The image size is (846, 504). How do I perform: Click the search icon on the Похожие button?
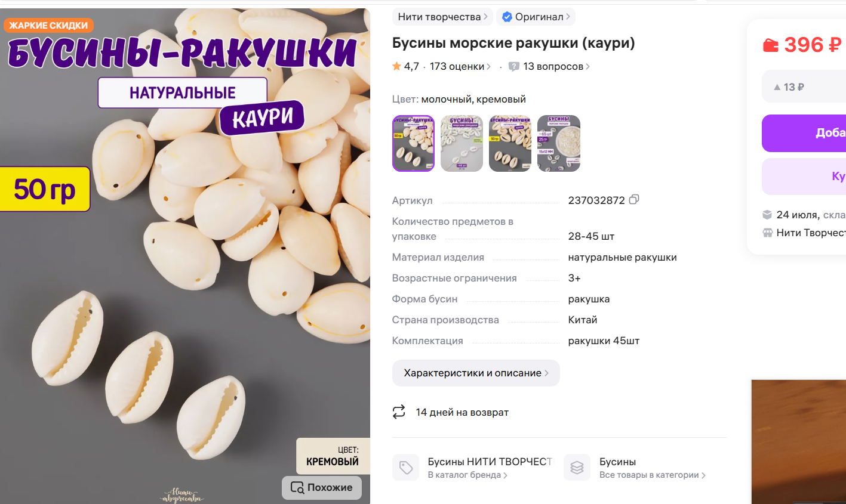[297, 488]
